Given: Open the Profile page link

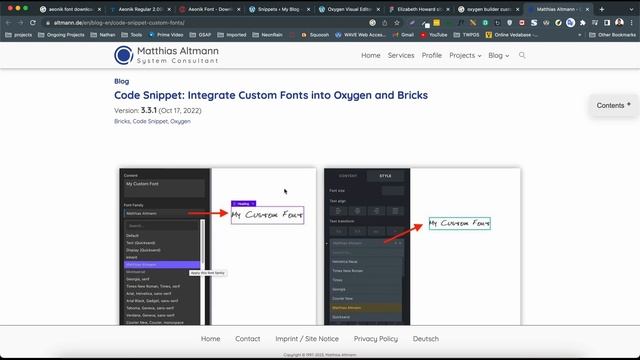Looking at the screenshot, I should 431,55.
